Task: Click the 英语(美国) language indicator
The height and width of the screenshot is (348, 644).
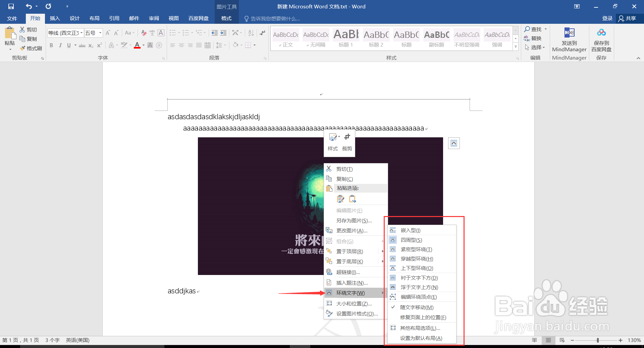Action: [x=77, y=340]
